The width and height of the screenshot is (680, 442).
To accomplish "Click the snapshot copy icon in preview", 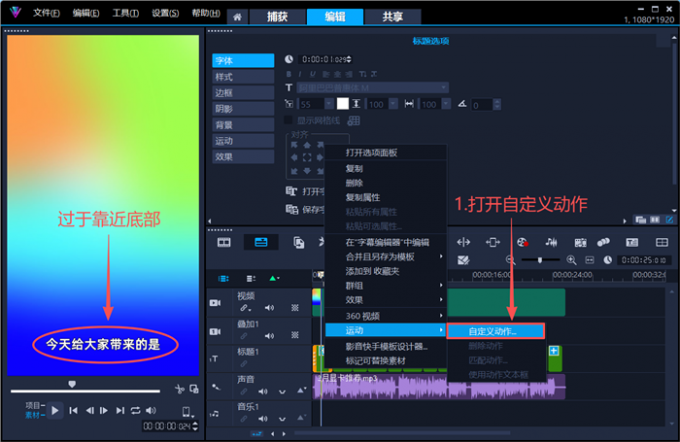I will (x=194, y=389).
